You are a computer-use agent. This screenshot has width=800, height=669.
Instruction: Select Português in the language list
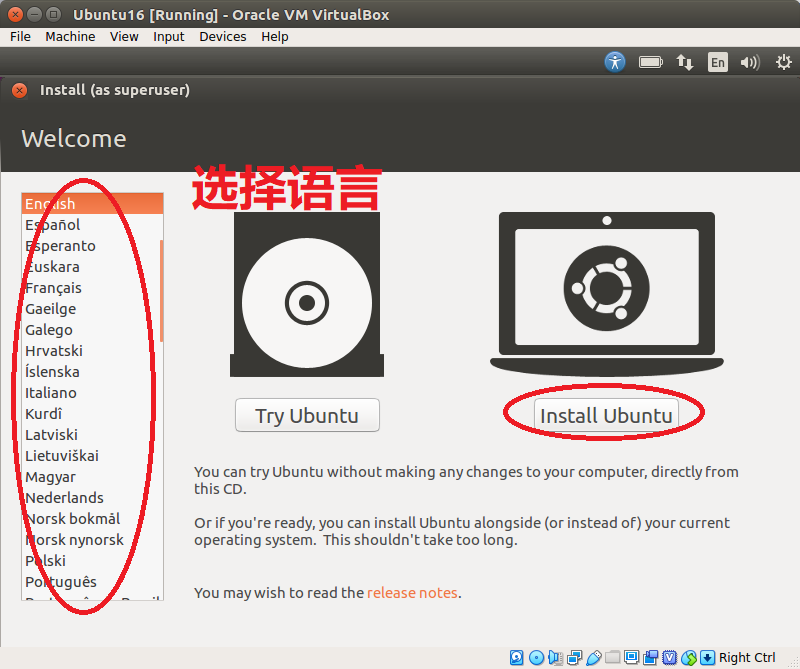[x=91, y=581]
